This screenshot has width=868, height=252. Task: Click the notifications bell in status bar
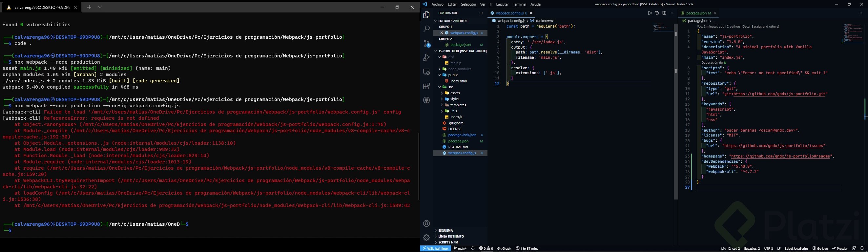tap(862, 249)
